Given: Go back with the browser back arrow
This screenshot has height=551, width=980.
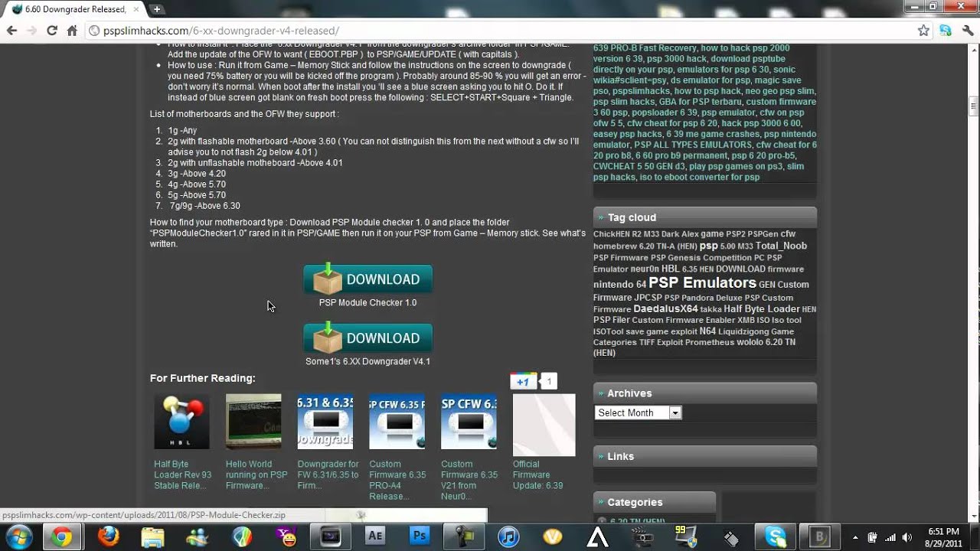Looking at the screenshot, I should (11, 31).
